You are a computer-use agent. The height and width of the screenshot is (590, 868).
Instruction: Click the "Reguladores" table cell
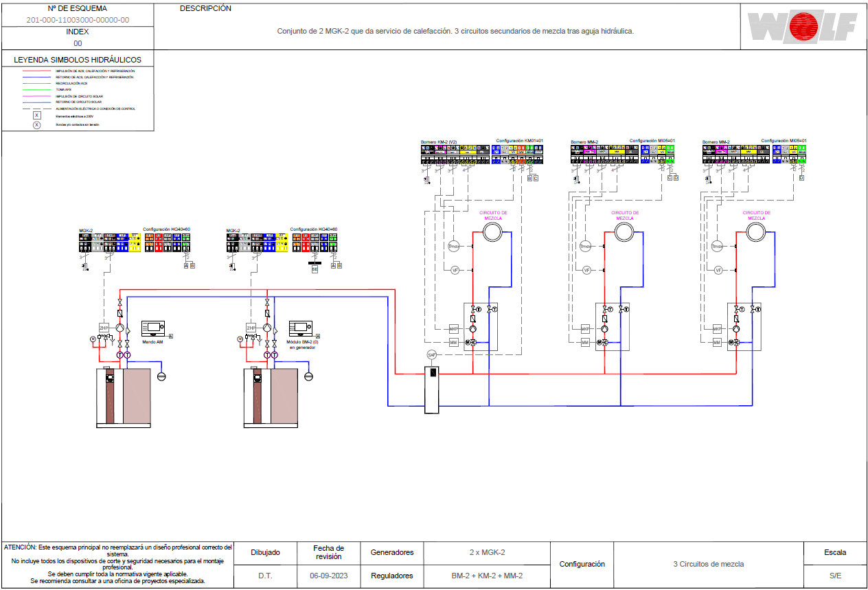click(392, 576)
